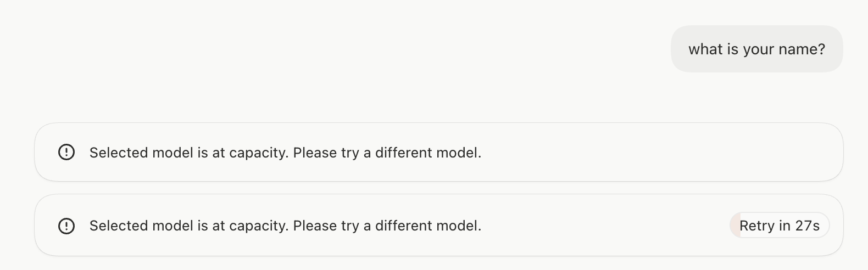
Task: Click the warning icon in the upper error banner
Action: tap(66, 152)
